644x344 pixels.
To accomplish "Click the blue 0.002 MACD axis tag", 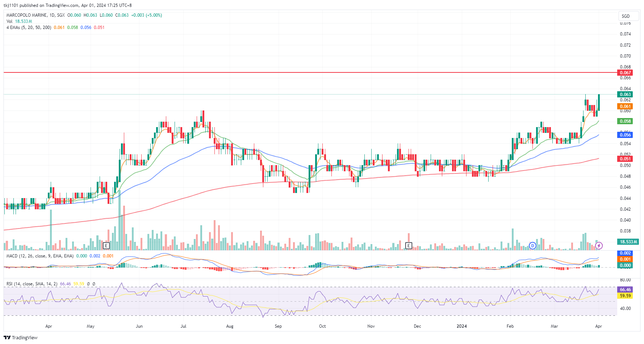I will point(625,253).
